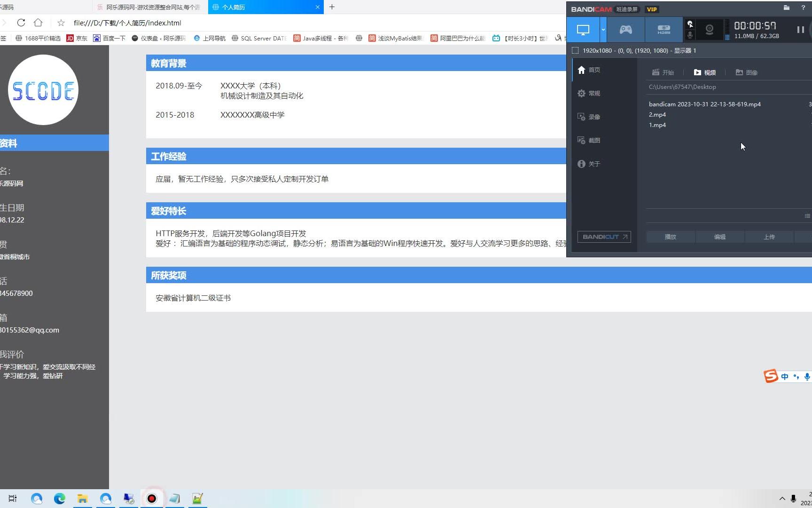This screenshot has height=508, width=812.
Task: Click the 编辑 button in Bandicam
Action: [x=720, y=237]
